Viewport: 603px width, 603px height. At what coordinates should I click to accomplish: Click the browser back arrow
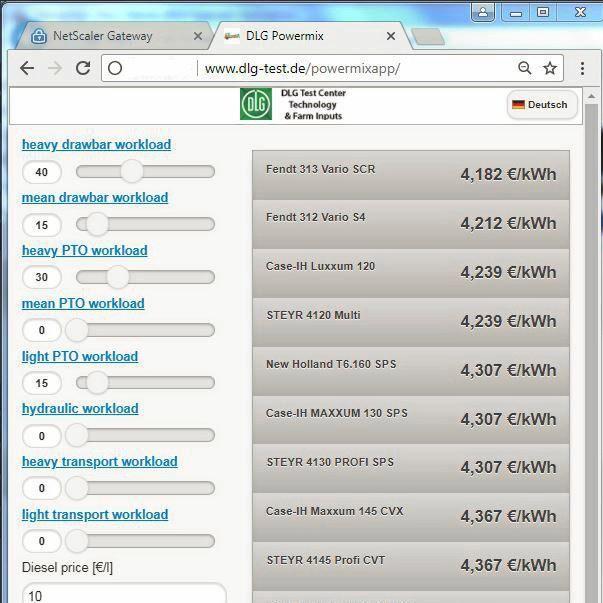27,68
